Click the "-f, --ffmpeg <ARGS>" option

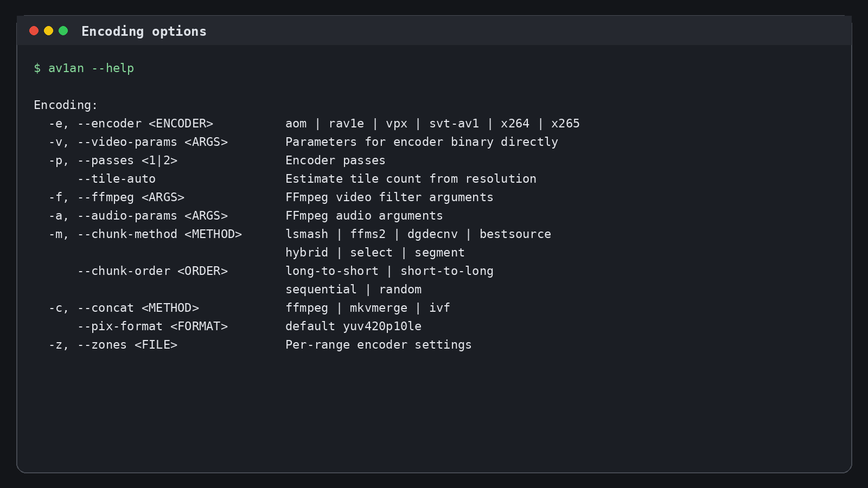coord(117,197)
